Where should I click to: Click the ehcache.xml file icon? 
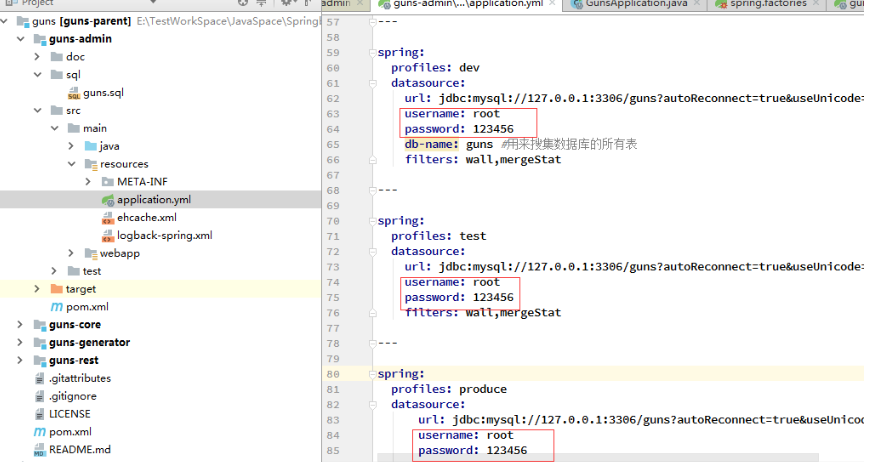click(x=108, y=218)
